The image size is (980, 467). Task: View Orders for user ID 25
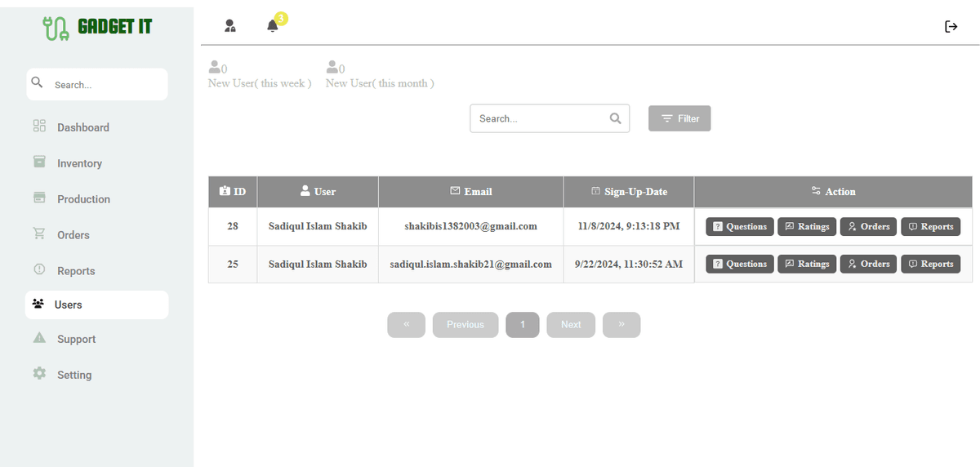point(869,264)
